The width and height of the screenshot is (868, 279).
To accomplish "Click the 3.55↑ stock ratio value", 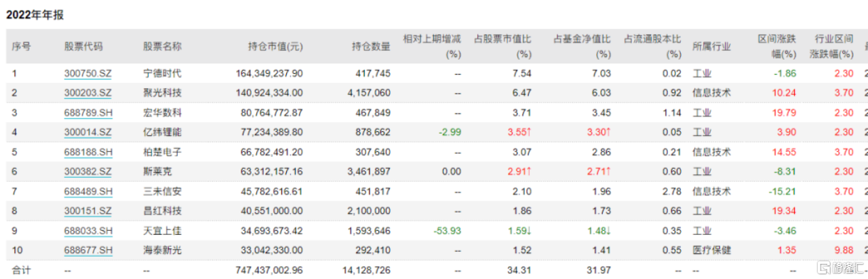I will 520,132.
